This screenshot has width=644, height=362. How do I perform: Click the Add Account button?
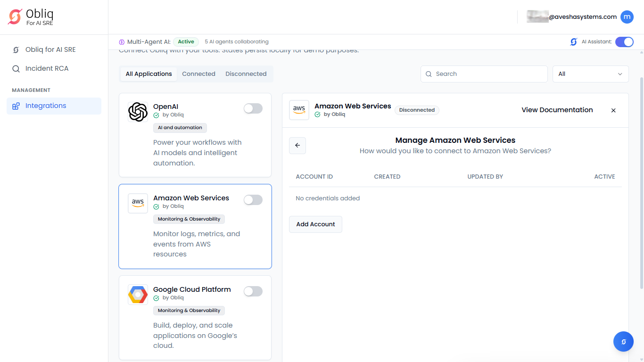coord(315,224)
